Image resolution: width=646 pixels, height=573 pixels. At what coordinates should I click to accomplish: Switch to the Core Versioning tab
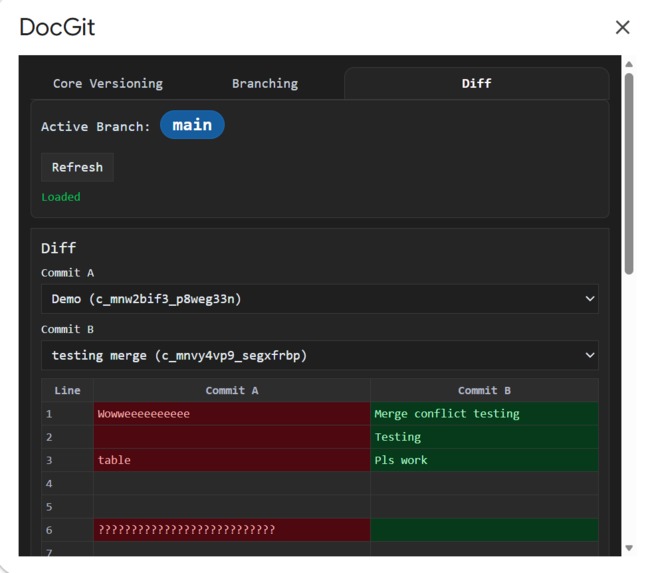pos(108,84)
